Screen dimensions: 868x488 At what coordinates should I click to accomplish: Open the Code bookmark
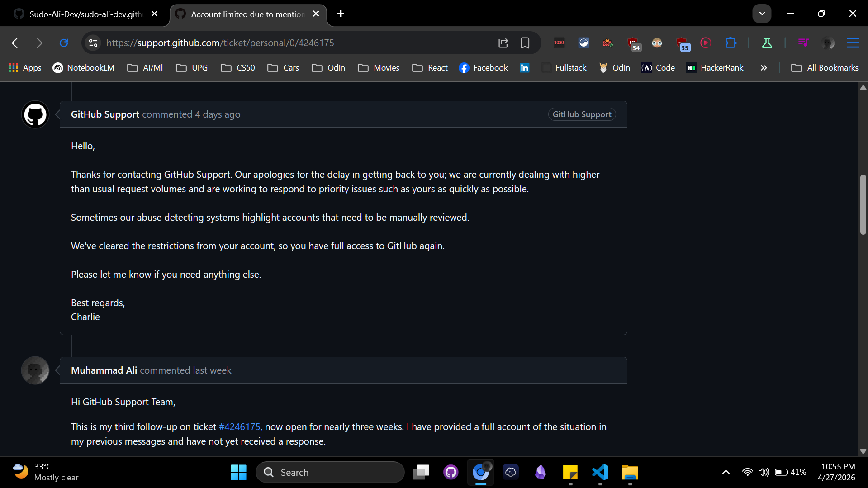[658, 68]
